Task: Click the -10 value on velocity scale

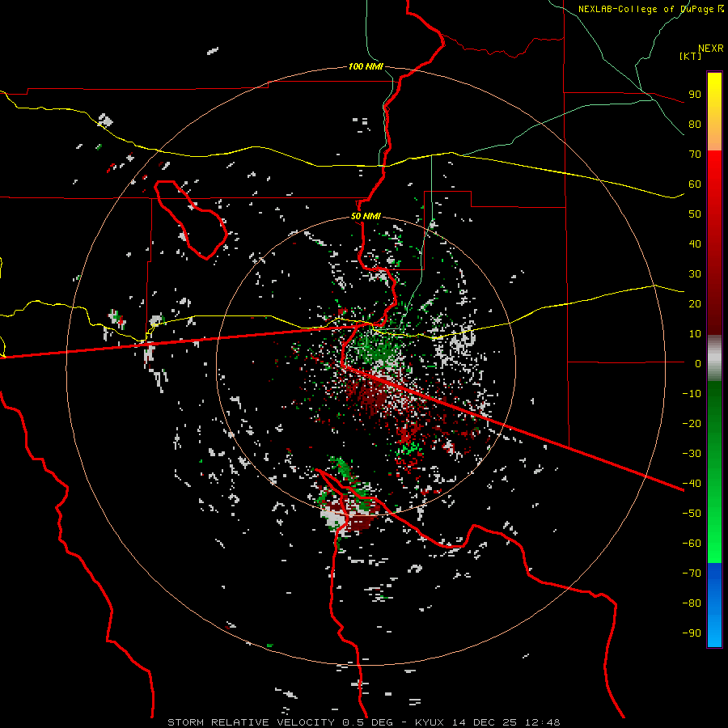Action: (692, 394)
